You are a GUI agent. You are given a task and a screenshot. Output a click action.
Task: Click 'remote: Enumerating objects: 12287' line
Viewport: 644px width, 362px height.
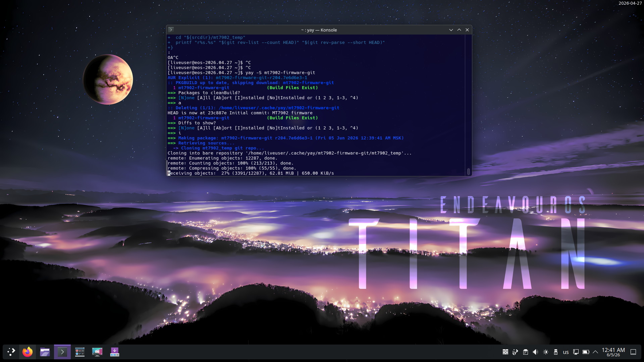pyautogui.click(x=223, y=158)
